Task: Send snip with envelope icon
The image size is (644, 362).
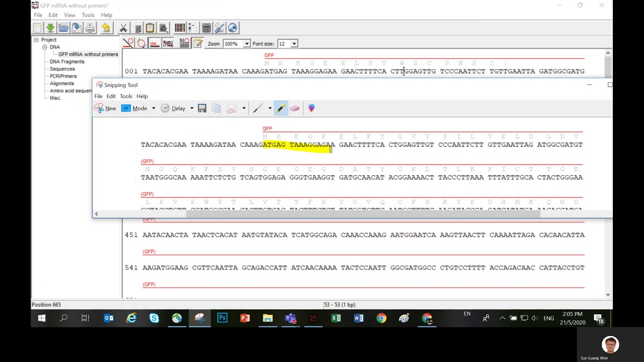Action: tap(231, 108)
